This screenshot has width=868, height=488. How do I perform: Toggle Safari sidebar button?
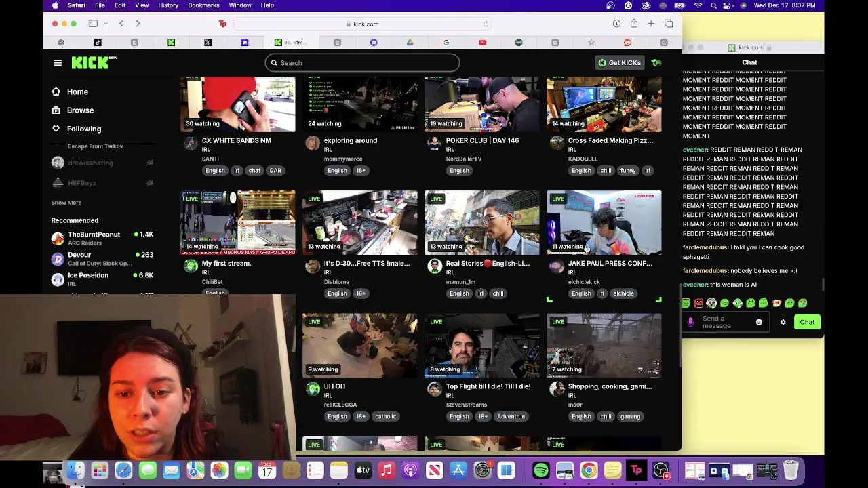tap(93, 24)
